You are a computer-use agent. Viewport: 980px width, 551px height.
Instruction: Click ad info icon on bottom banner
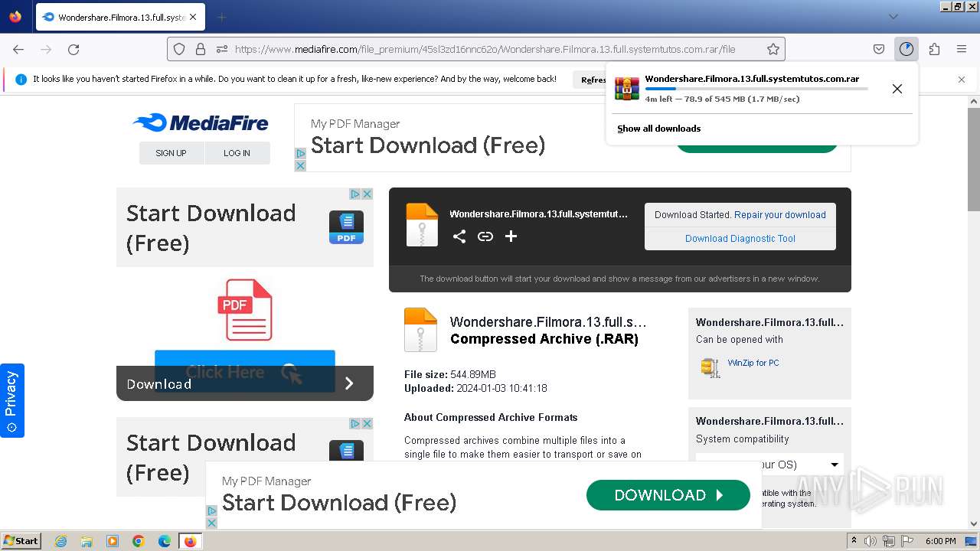coord(212,511)
